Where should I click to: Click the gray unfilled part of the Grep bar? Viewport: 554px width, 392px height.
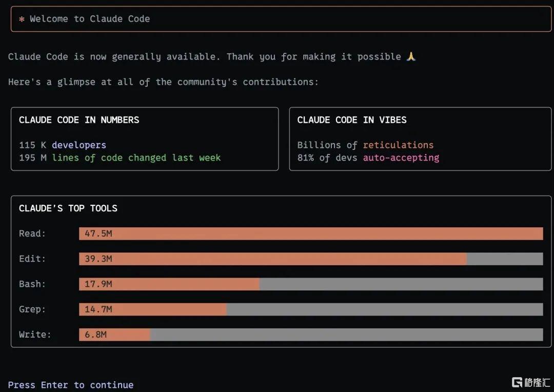coord(385,309)
